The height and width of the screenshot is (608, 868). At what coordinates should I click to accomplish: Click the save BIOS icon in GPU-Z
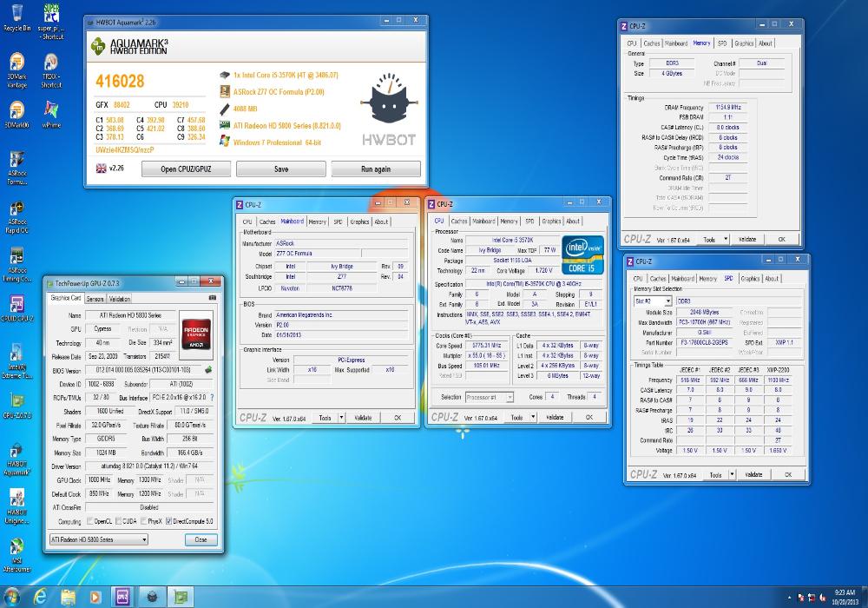[208, 369]
